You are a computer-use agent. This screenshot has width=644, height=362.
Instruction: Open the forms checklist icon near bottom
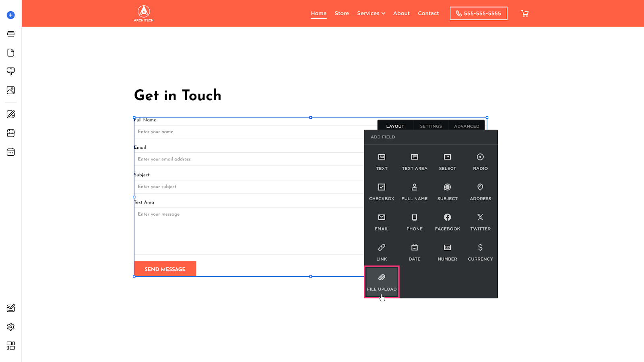coord(11,308)
